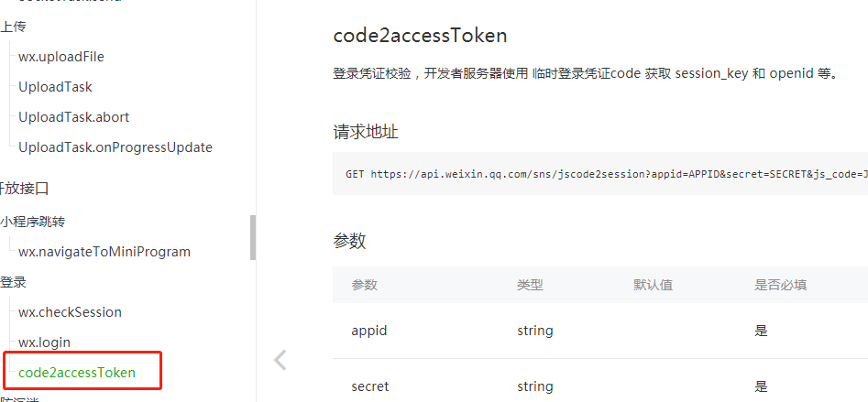Click the 类型 column header
The height and width of the screenshot is (402, 868).
(x=530, y=285)
